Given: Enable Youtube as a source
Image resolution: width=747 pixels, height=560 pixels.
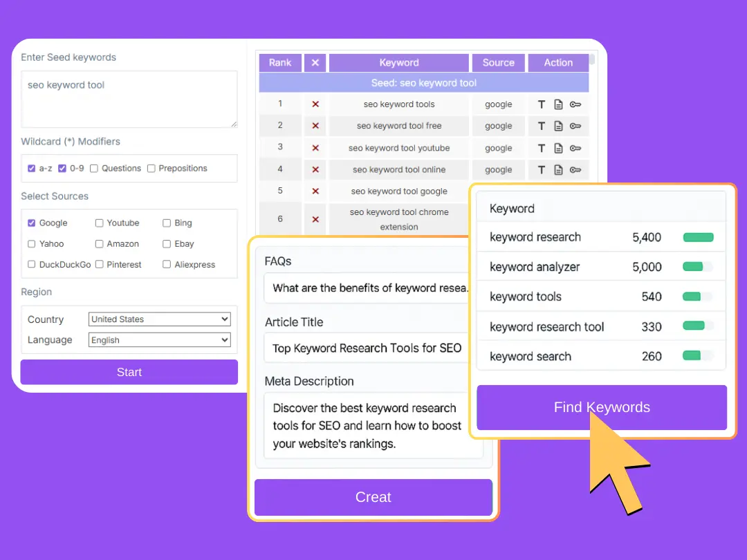Looking at the screenshot, I should tap(100, 223).
